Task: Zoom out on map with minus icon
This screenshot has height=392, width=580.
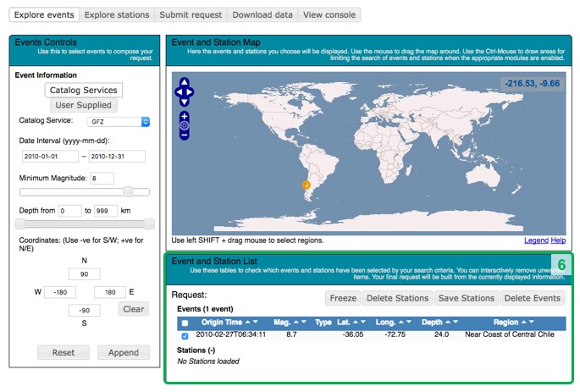Action: point(185,135)
